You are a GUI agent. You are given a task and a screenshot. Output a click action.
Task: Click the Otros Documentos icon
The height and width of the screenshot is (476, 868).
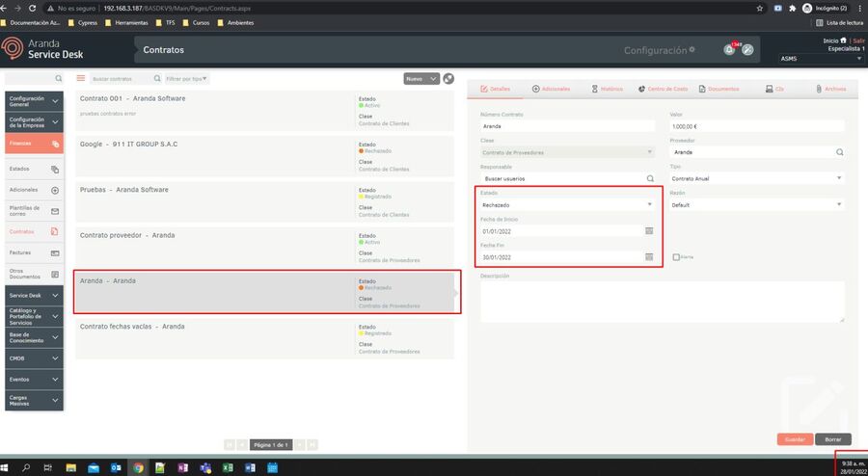pyautogui.click(x=55, y=275)
